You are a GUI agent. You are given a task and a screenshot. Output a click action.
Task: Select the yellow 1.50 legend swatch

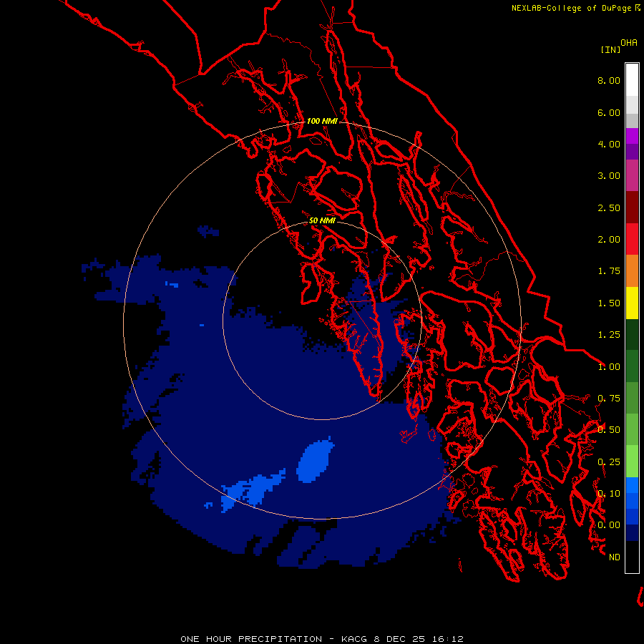point(632,303)
